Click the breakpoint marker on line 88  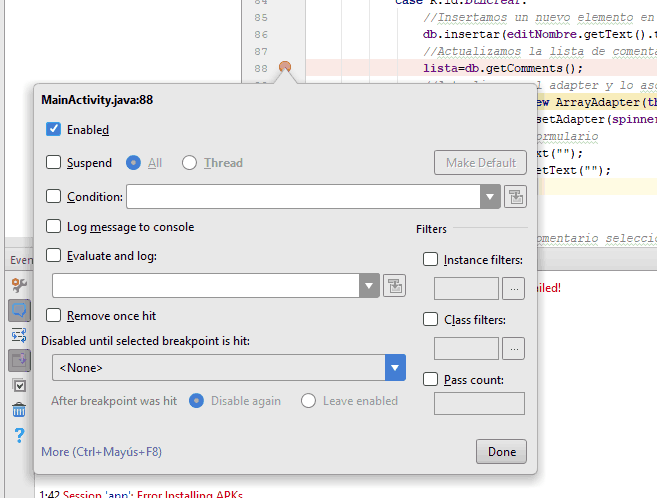(x=285, y=67)
